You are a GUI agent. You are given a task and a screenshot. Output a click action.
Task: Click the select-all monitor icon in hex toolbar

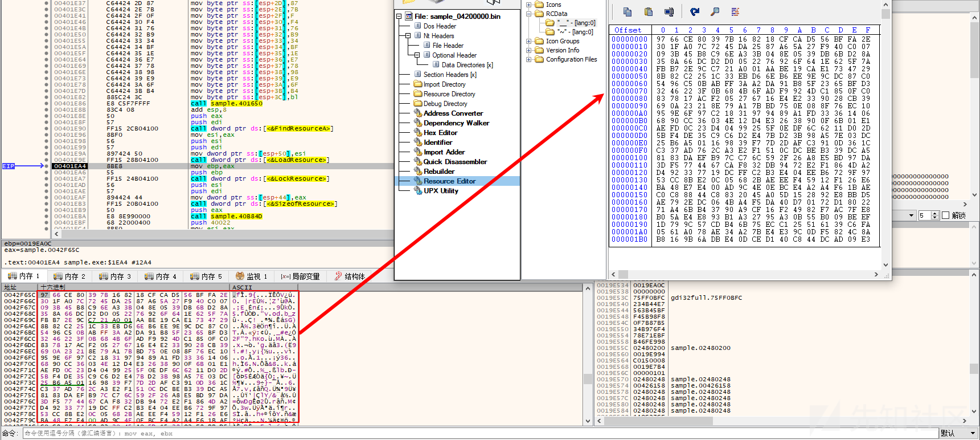click(669, 11)
